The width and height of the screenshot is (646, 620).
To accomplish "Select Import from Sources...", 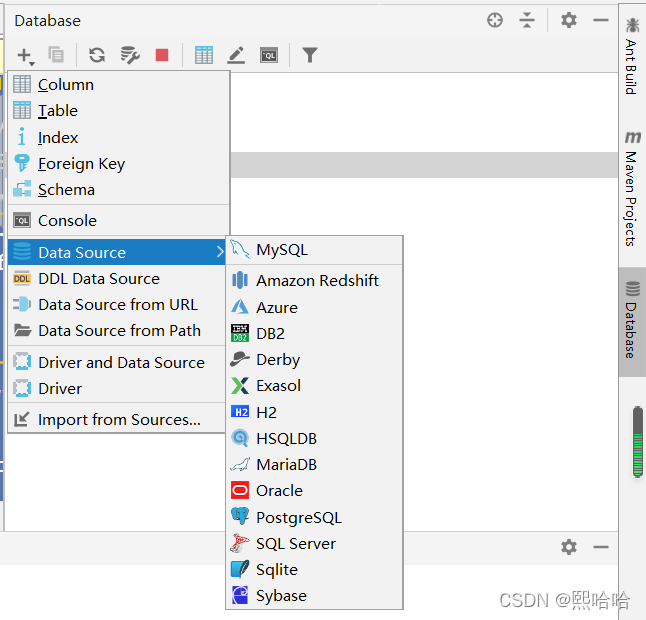I will click(x=117, y=420).
